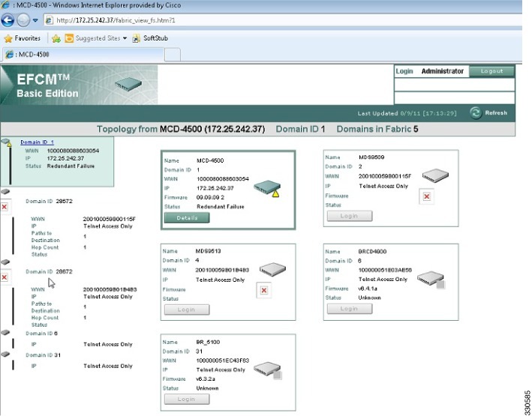Click the switch icon beside Domain ID 31
Viewport: 532px width, 416px height.
pos(5,355)
